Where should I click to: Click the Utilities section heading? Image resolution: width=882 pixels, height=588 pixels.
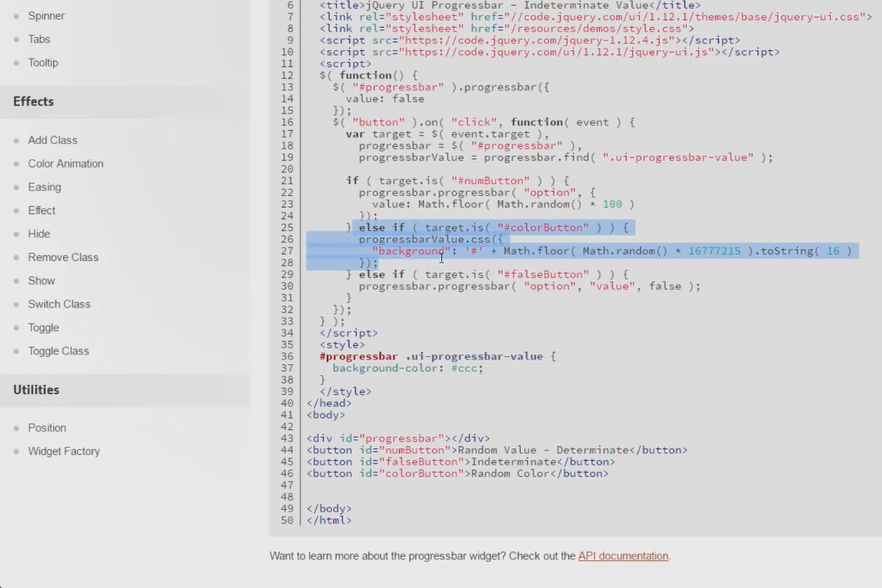pyautogui.click(x=36, y=390)
